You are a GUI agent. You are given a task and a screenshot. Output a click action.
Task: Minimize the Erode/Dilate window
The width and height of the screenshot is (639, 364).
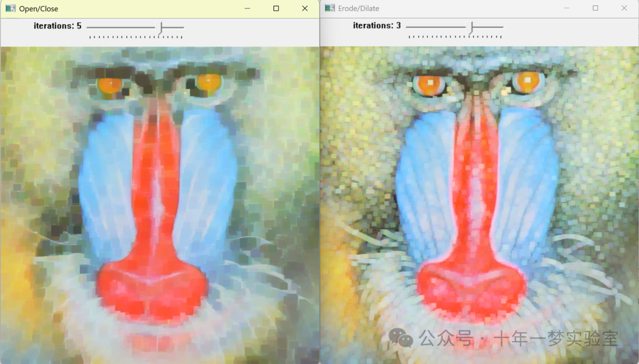pyautogui.click(x=566, y=8)
